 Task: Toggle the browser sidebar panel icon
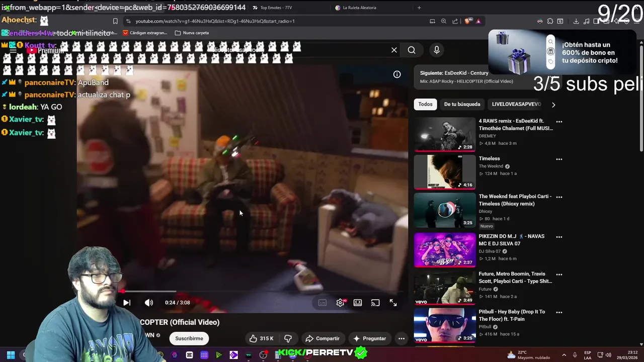tap(597, 21)
